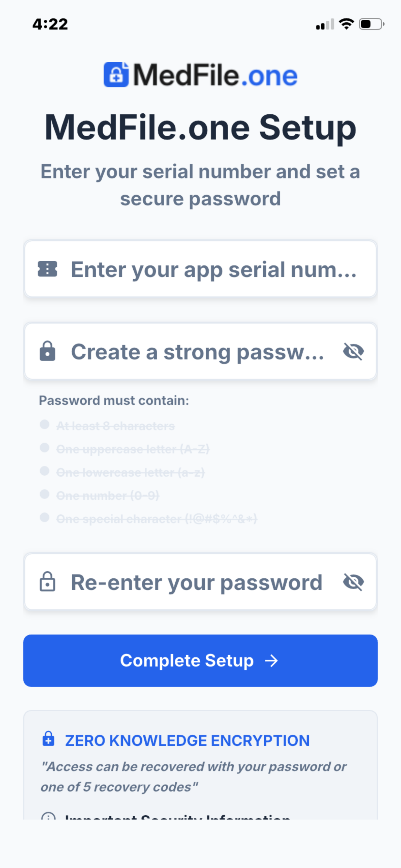Focus the Re-enter your password field
The height and width of the screenshot is (868, 401).
tap(200, 582)
